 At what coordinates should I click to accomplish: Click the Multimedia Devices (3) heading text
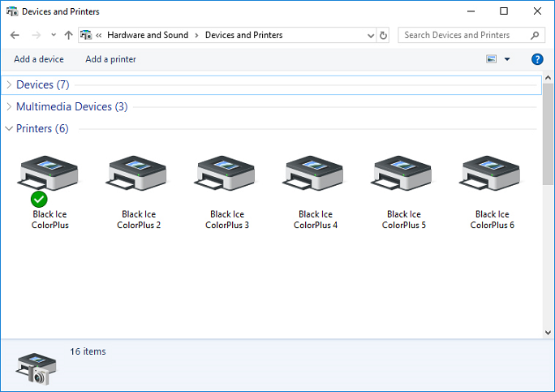pyautogui.click(x=72, y=106)
